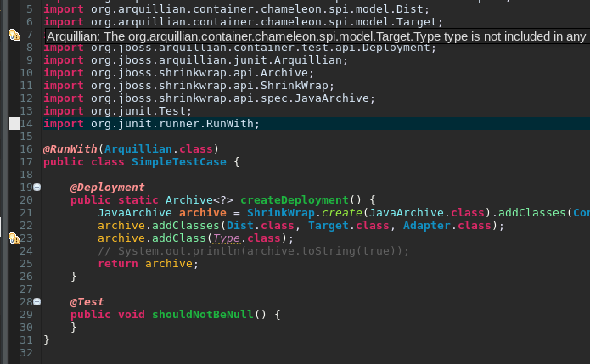Click the @RunWith annotation
Image resolution: width=590 pixels, height=364 pixels.
tap(70, 149)
